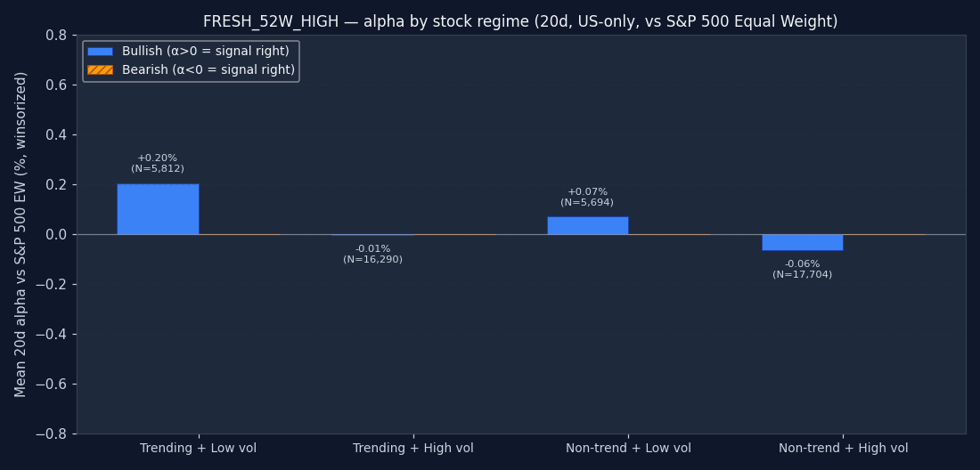The width and height of the screenshot is (980, 470).
Task: Click the +0.20% (N=5,812) annotation
Action: coord(158,164)
